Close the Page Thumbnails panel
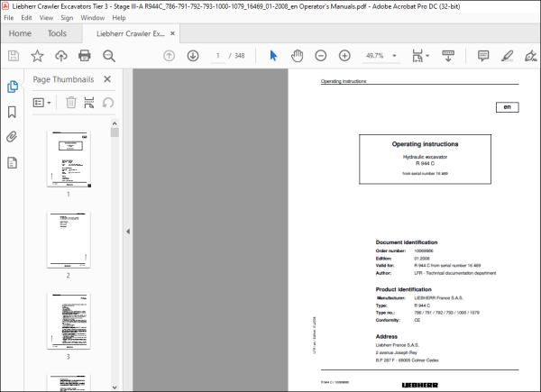Image resolution: width=541 pixels, height=392 pixels. (107, 79)
